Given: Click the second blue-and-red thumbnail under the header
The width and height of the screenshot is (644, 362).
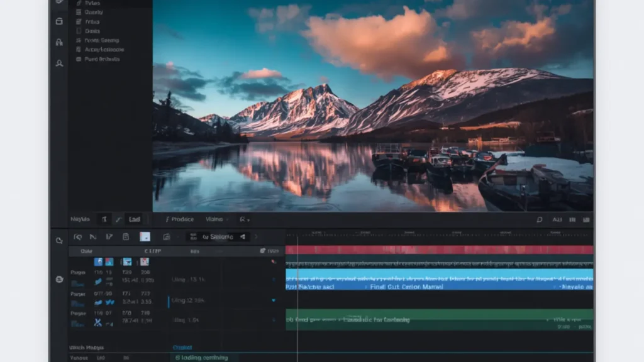Looking at the screenshot, I should (109, 262).
